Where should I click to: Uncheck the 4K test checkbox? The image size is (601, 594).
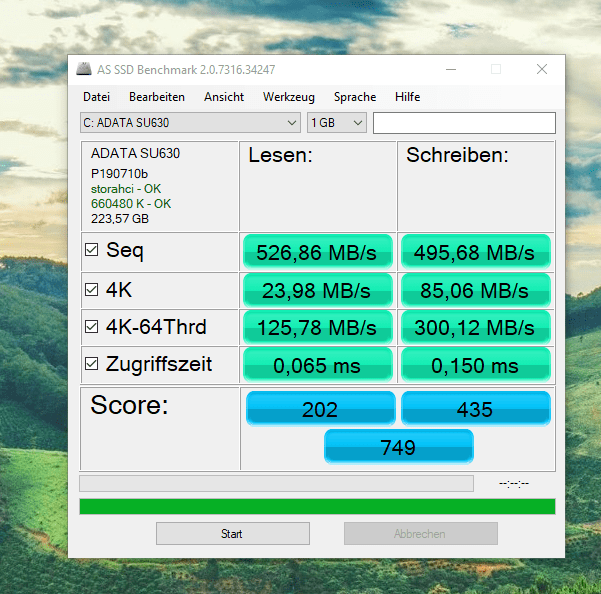click(92, 290)
